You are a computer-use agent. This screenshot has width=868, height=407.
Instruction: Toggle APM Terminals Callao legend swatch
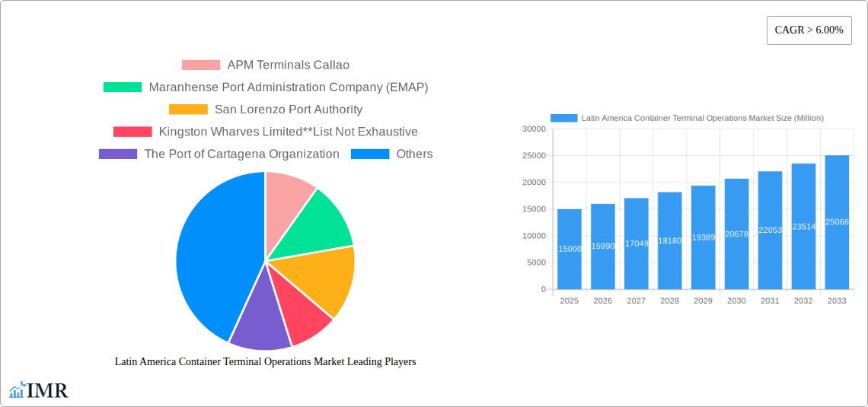tap(201, 65)
